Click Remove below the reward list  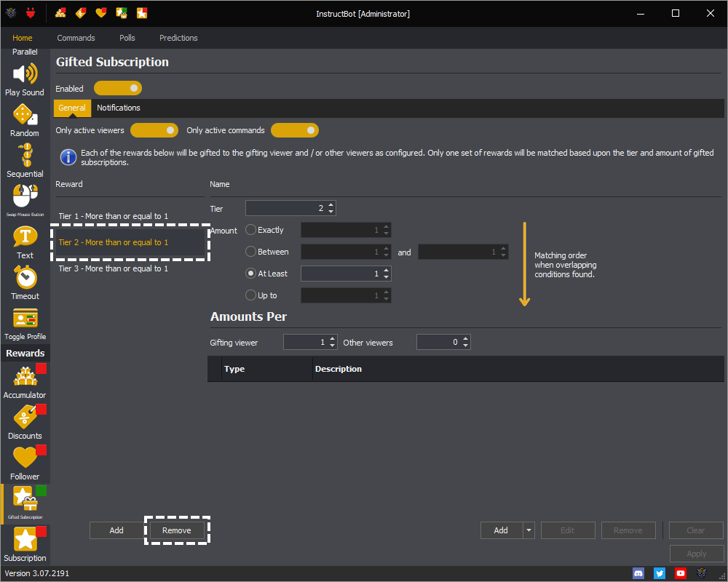pyautogui.click(x=177, y=530)
